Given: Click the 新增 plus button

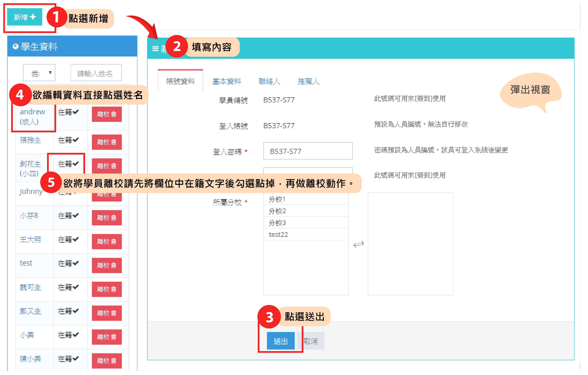Looking at the screenshot, I should [x=24, y=17].
